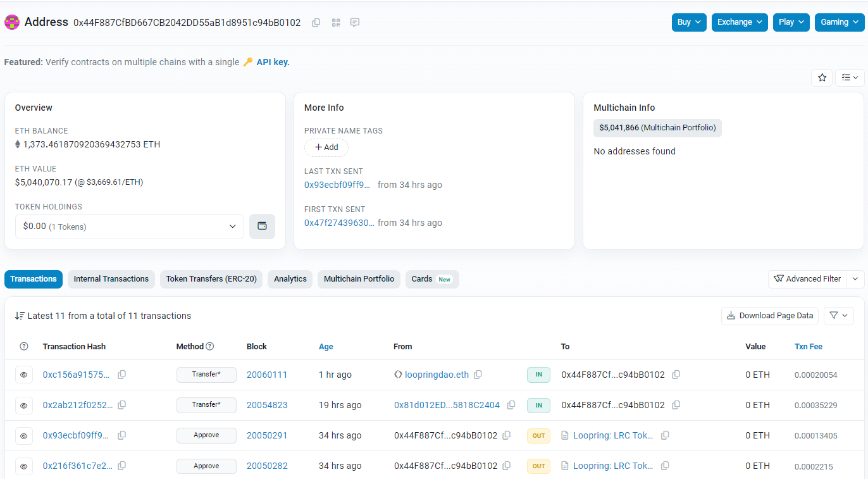Screen dimensions: 868x479
Task: Add address to watch list star
Action: pyautogui.click(x=822, y=77)
